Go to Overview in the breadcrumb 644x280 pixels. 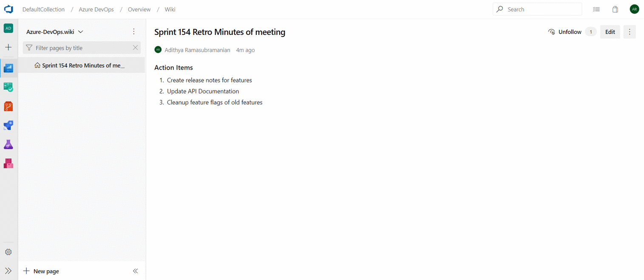click(139, 9)
